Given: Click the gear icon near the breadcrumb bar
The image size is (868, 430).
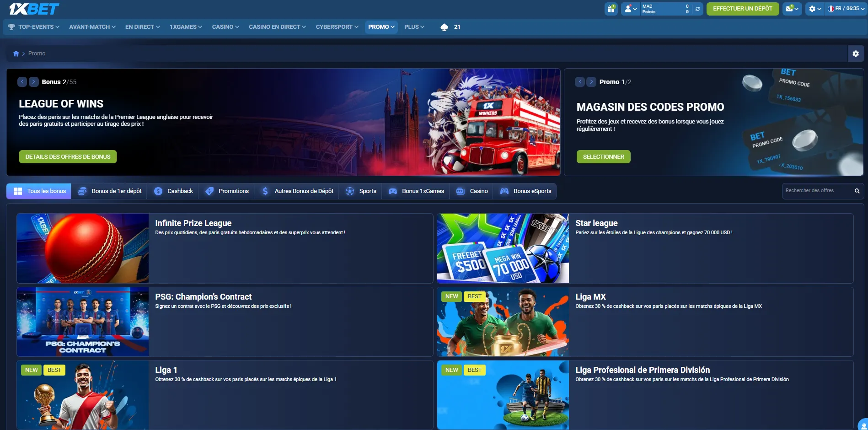Looking at the screenshot, I should 856,54.
